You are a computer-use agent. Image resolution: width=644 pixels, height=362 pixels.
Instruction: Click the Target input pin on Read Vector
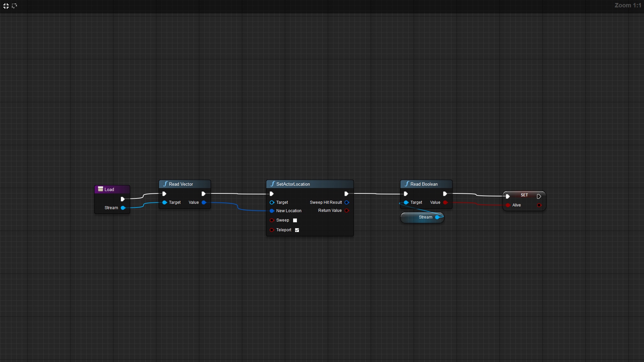tap(165, 202)
